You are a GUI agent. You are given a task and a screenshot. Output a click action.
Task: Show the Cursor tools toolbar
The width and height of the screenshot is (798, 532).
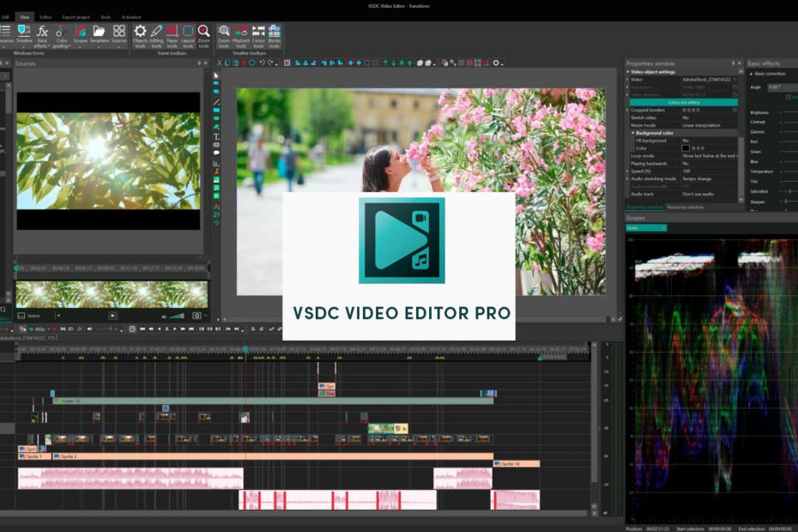click(258, 36)
